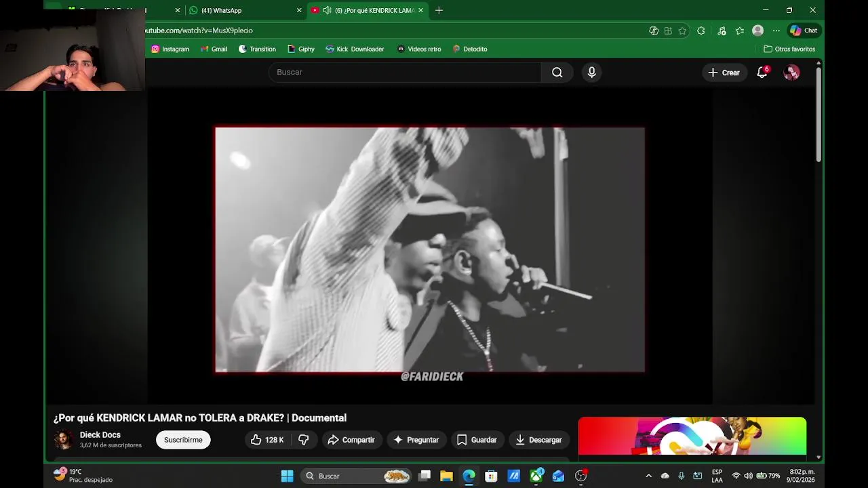
Task: Open the Videos retro bookmark
Action: click(x=419, y=49)
